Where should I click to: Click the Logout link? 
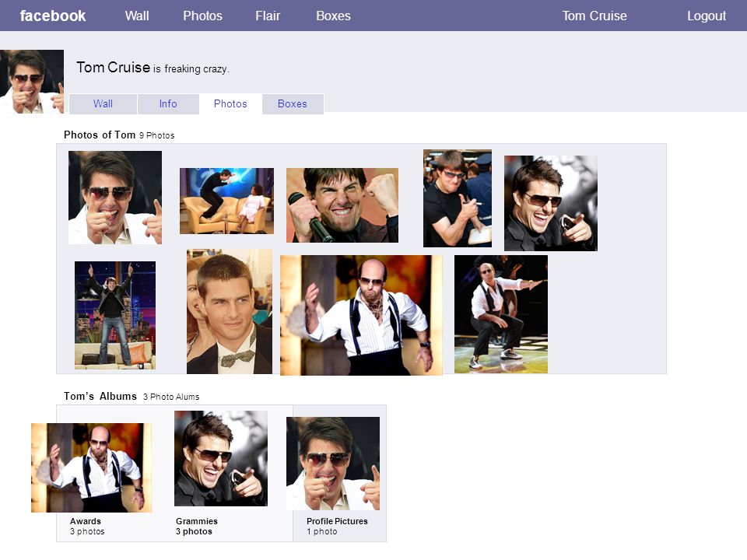click(707, 16)
